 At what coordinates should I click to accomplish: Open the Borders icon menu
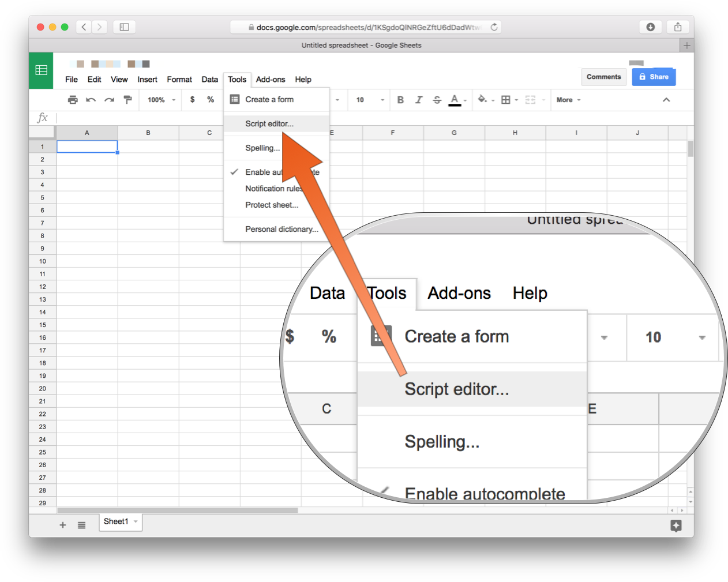(506, 100)
